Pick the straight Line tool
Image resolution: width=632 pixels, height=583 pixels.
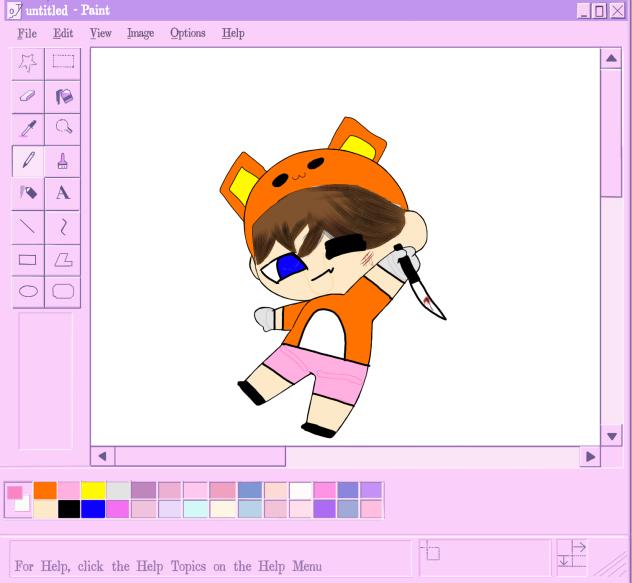point(28,227)
